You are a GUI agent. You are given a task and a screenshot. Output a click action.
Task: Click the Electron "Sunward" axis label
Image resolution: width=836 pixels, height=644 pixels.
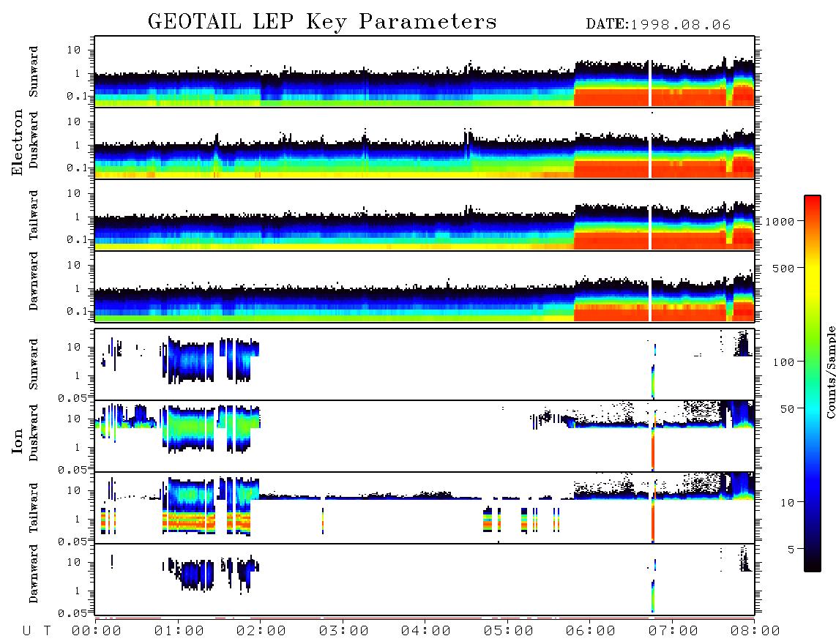point(34,72)
